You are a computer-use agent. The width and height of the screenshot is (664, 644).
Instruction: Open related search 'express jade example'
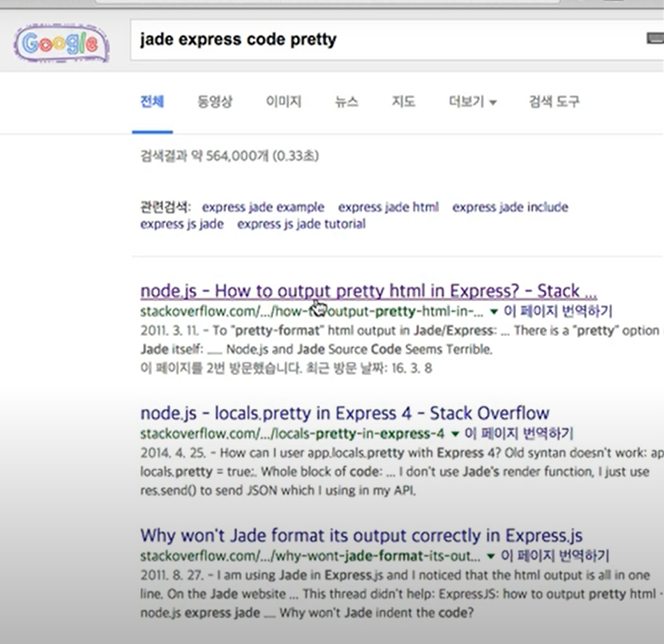(x=263, y=207)
